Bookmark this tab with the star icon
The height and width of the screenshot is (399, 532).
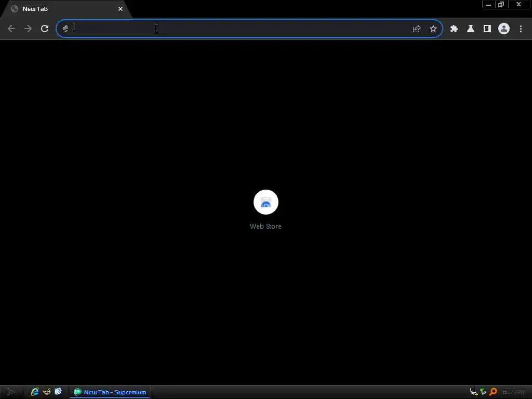(433, 29)
